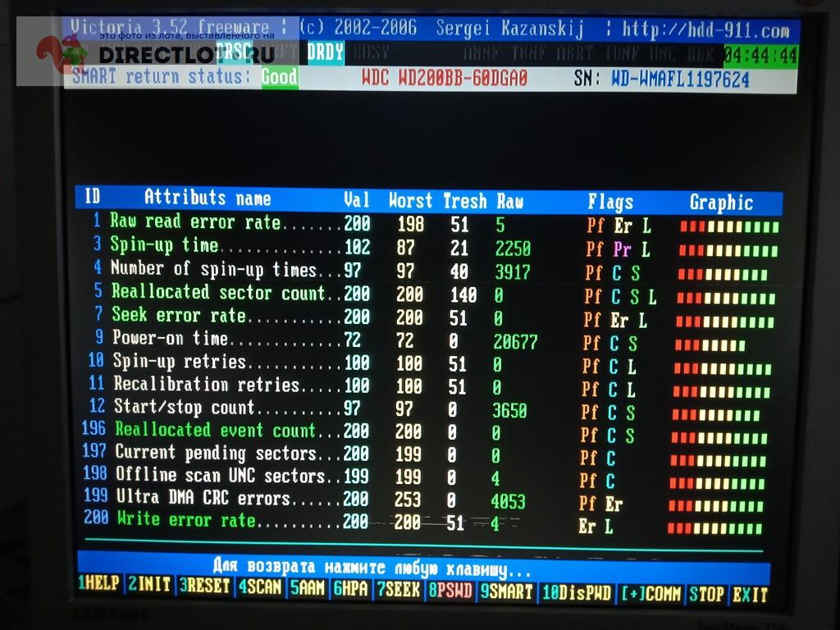Select the 6HPA function item
The image size is (840, 630).
351,589
